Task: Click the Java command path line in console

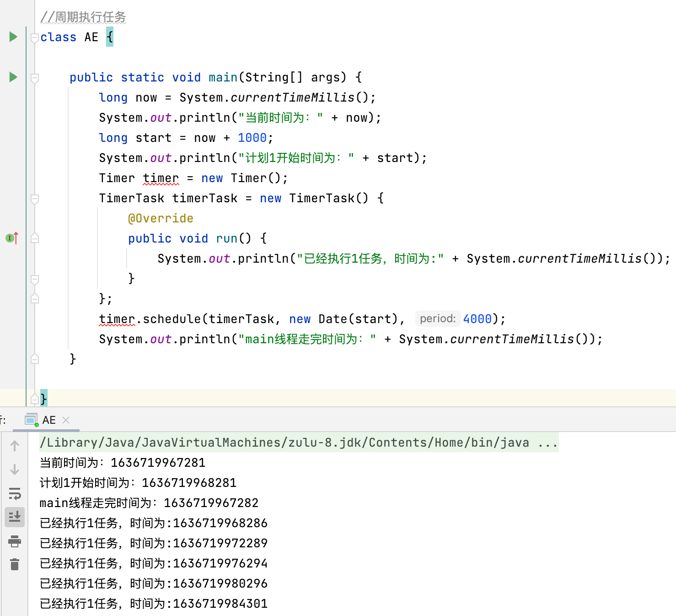Action: coord(284,443)
